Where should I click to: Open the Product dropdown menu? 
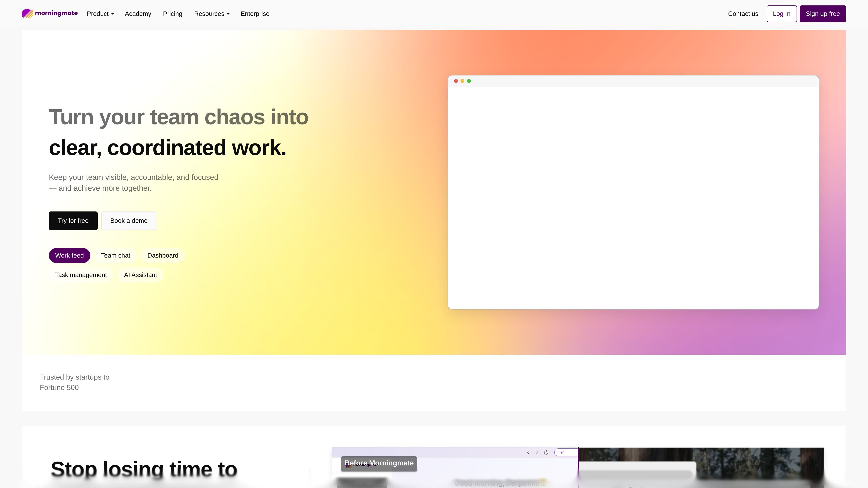click(100, 14)
